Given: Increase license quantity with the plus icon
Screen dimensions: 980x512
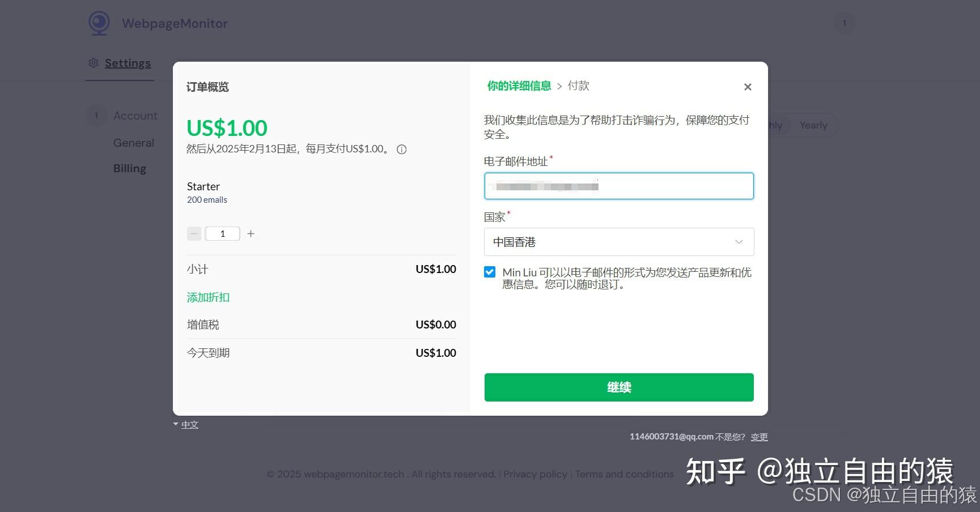Looking at the screenshot, I should coord(251,233).
